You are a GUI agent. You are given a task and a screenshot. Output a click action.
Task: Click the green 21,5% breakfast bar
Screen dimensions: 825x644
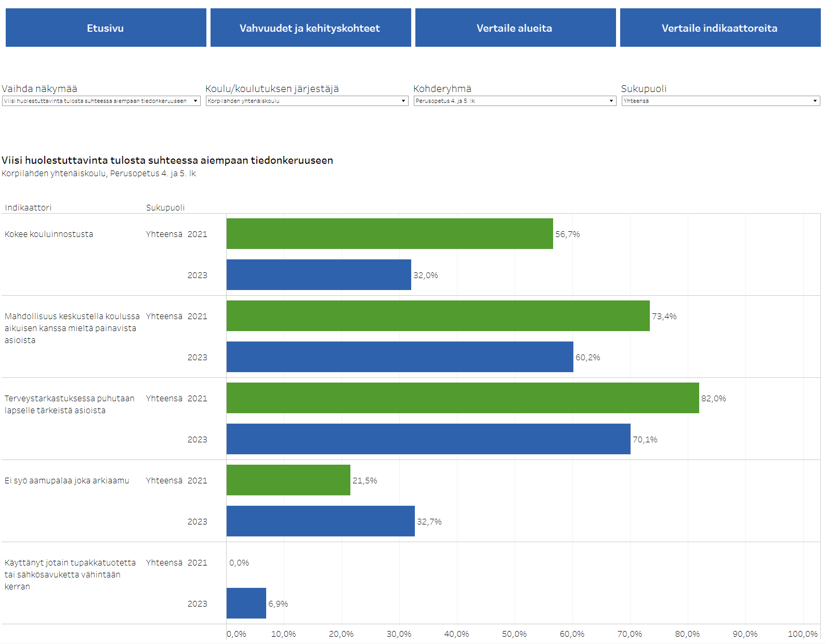click(x=289, y=480)
